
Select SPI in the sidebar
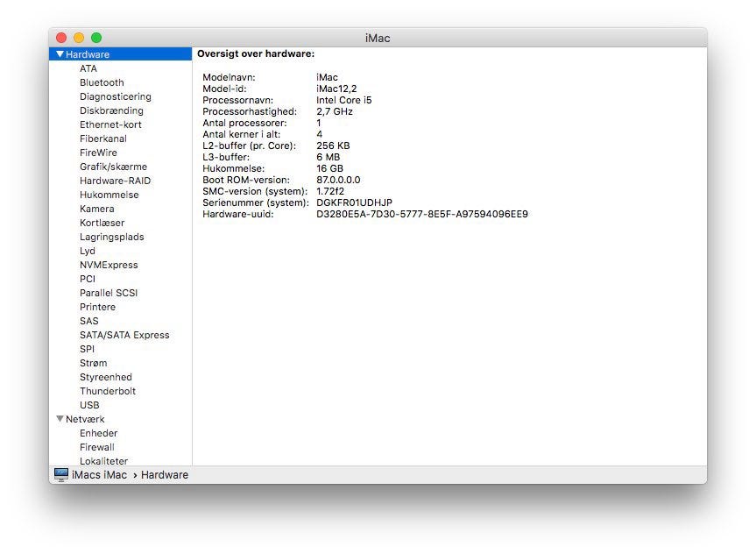87,348
